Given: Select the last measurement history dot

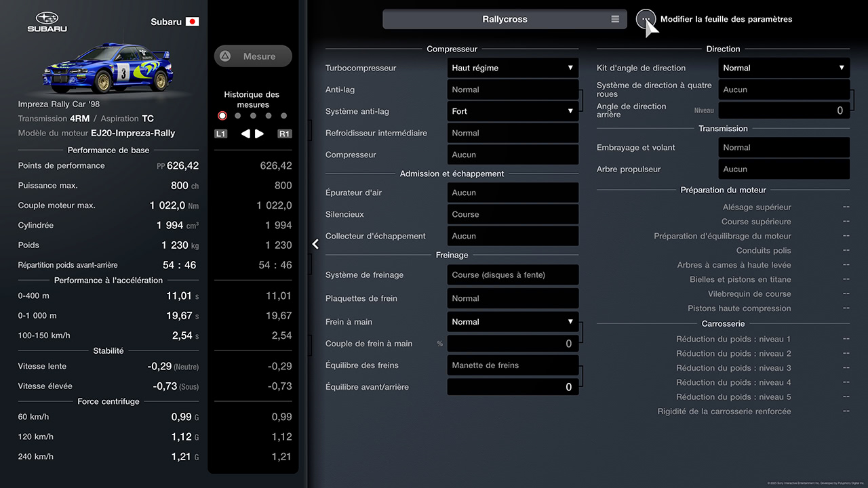Looking at the screenshot, I should point(284,116).
